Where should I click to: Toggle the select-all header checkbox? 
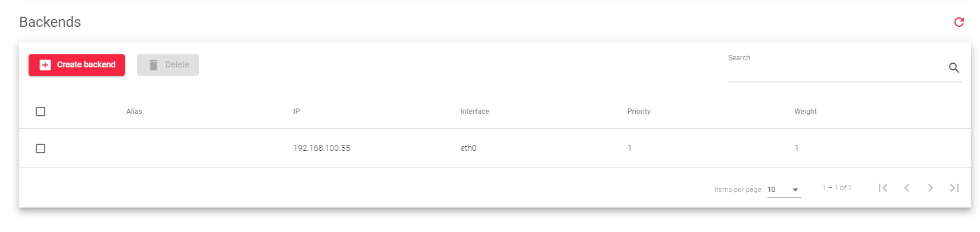pos(40,112)
